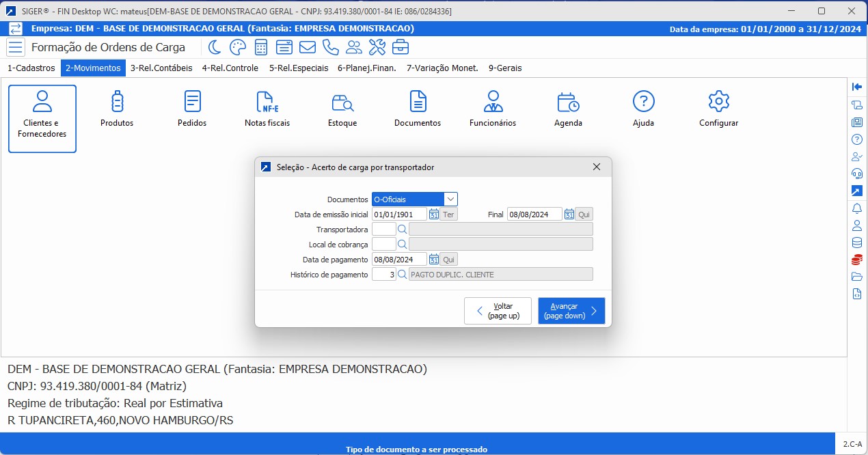
Task: Click the Histórico de pagamento search magnifier
Action: coord(401,273)
